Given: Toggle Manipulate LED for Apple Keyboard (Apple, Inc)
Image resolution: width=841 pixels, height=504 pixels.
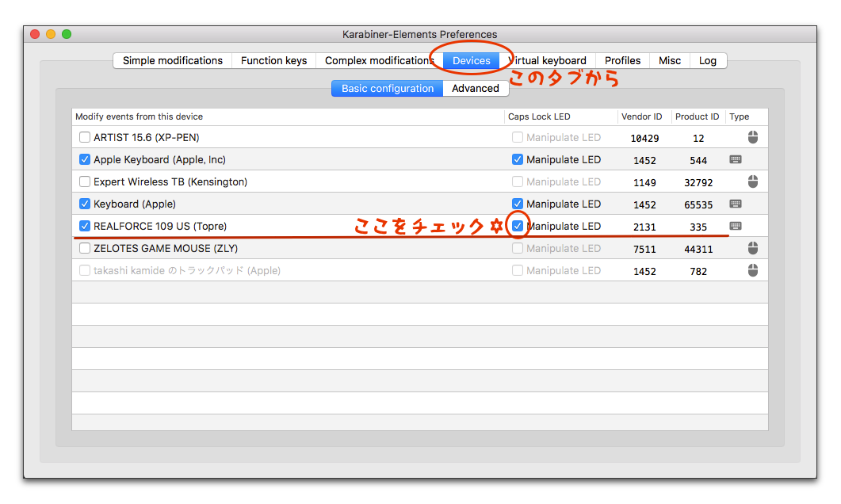Looking at the screenshot, I should (x=517, y=159).
